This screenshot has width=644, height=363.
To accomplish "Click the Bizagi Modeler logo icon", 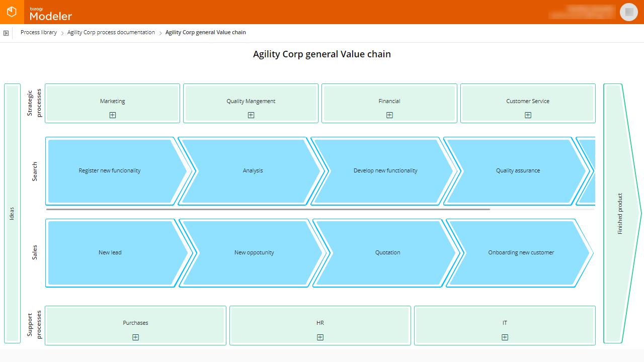I will (x=12, y=12).
